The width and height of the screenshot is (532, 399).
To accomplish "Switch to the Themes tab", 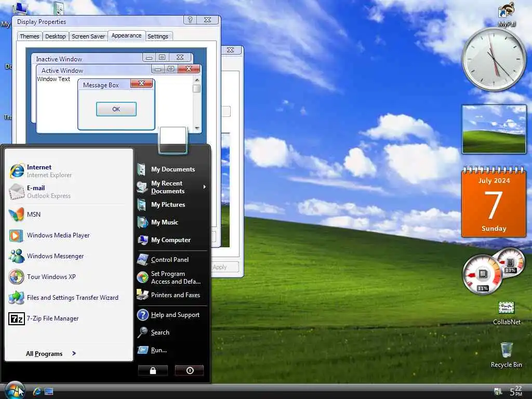I will click(x=29, y=36).
